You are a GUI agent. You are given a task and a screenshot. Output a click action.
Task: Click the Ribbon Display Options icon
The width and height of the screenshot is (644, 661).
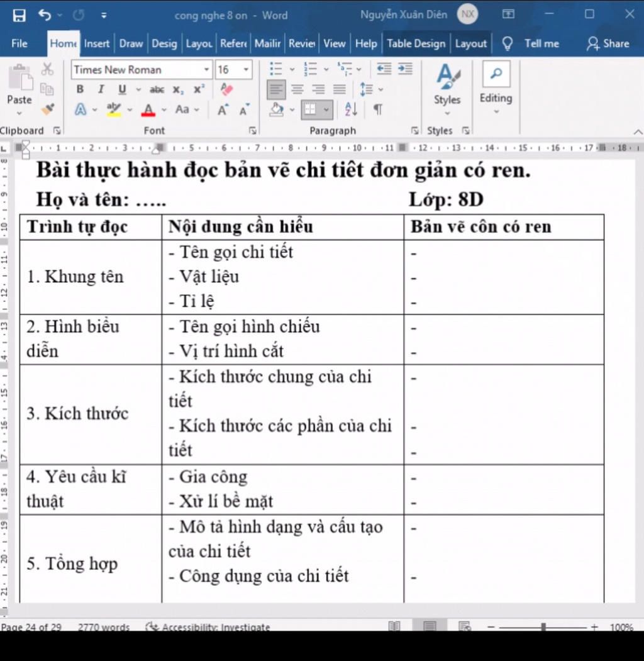[x=508, y=14]
